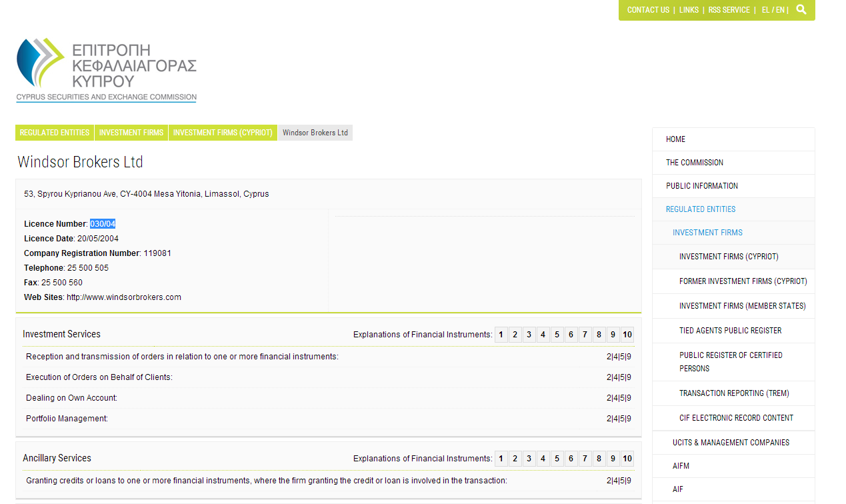Click Execution of Orders on Behalf of Clients row
846x504 pixels.
point(329,377)
